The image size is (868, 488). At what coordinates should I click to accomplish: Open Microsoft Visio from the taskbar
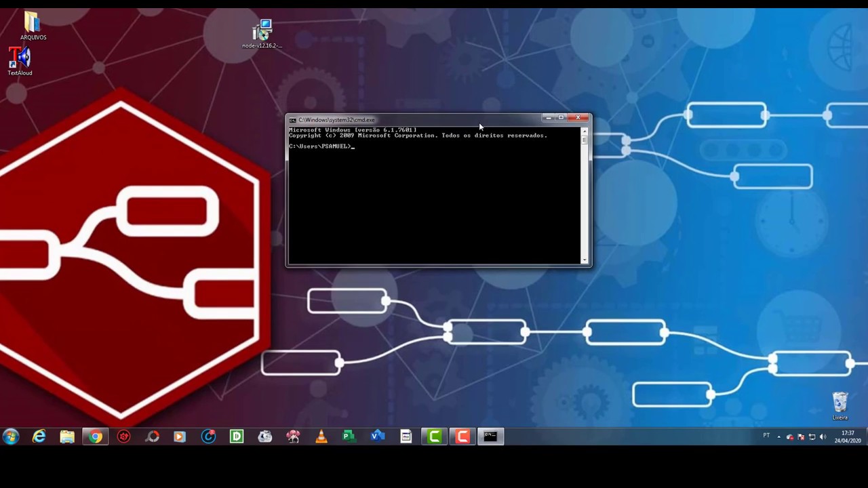click(x=378, y=436)
